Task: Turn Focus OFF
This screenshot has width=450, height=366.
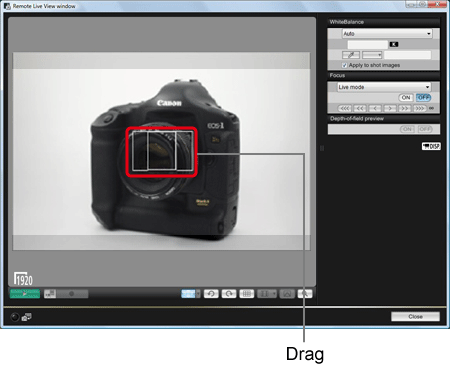Action: [423, 98]
